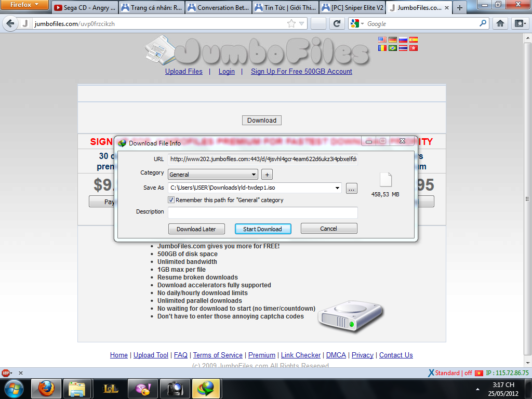The height and width of the screenshot is (399, 532).
Task: Choose the Spanish flag language icon
Action: point(413,39)
